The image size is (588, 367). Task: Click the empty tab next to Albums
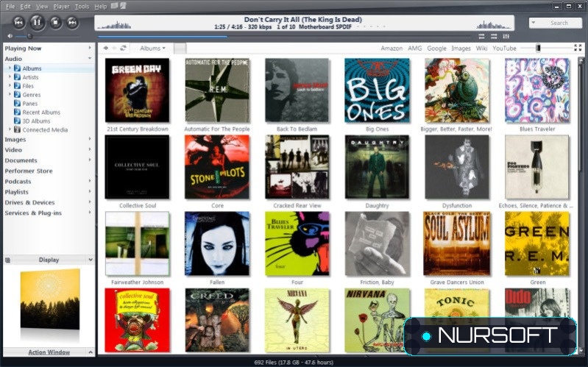180,49
